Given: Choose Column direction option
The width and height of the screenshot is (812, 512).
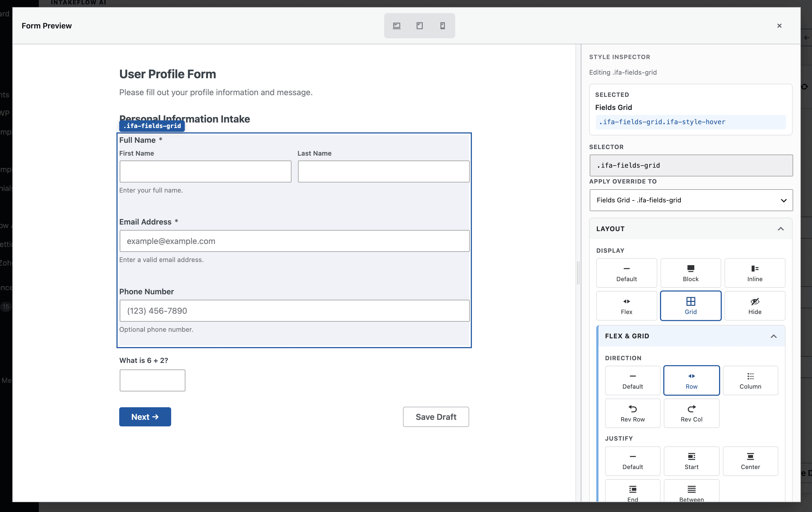Looking at the screenshot, I should (x=750, y=380).
